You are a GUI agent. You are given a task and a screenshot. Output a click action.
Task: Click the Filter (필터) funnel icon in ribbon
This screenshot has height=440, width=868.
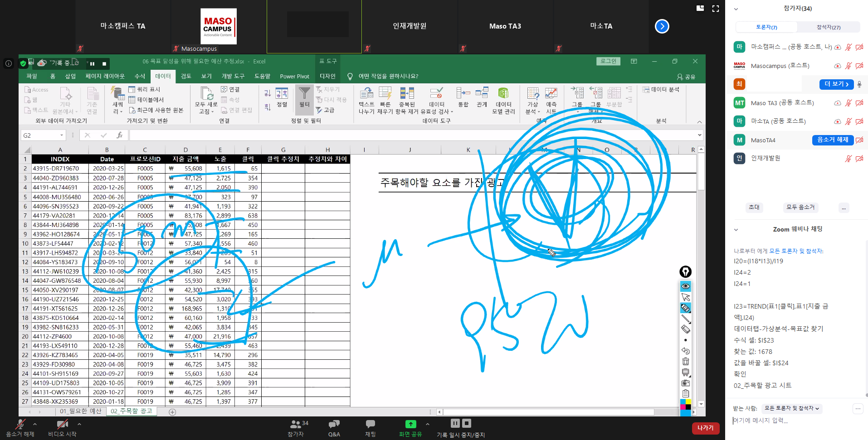[x=304, y=94]
